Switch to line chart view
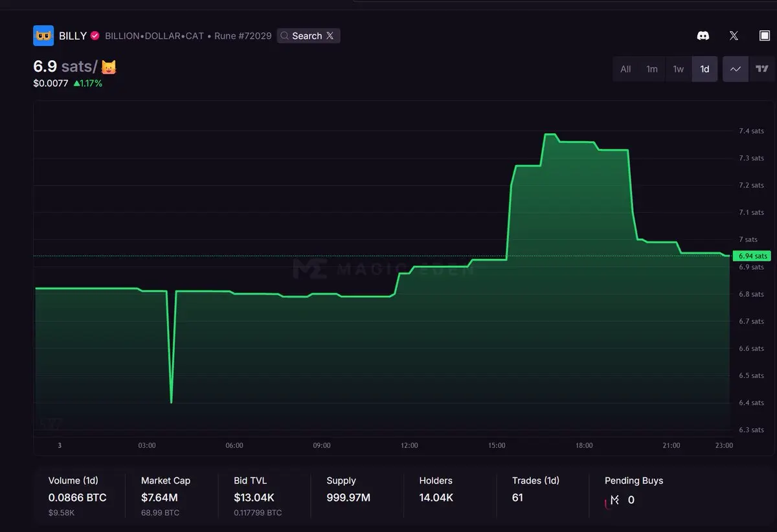 736,69
